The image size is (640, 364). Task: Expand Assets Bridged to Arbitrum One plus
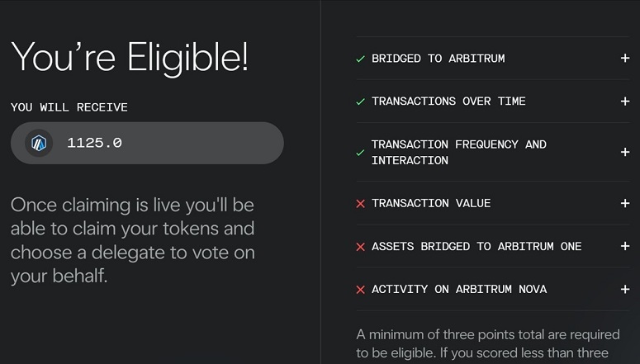pos(625,247)
